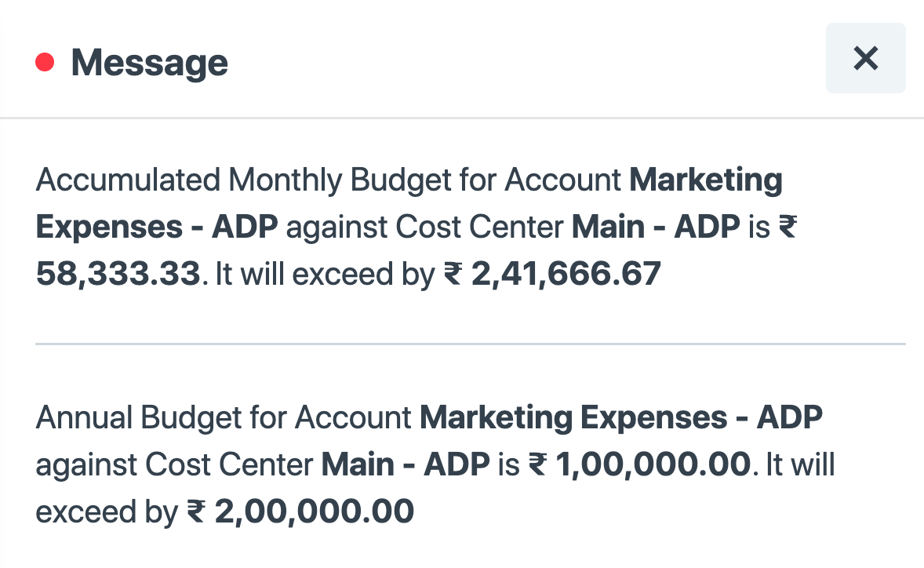Select 'Main - ADP' in the monthly budget message
Viewport: 924px width, 568px height.
(656, 228)
